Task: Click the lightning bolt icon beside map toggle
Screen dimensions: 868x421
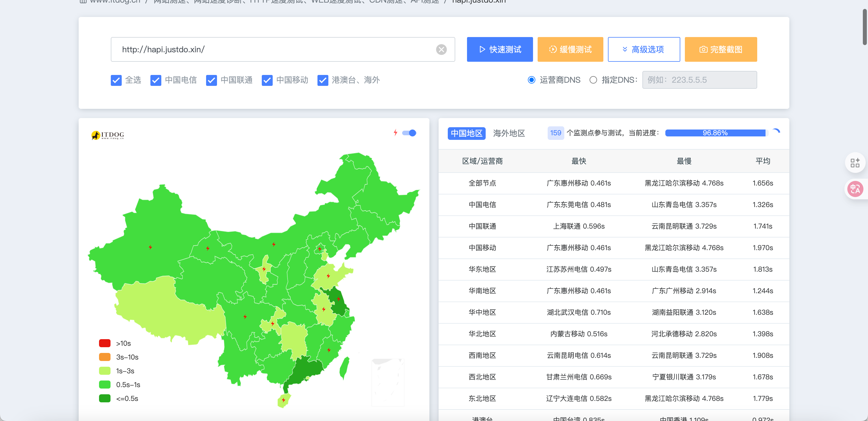Action: 396,133
